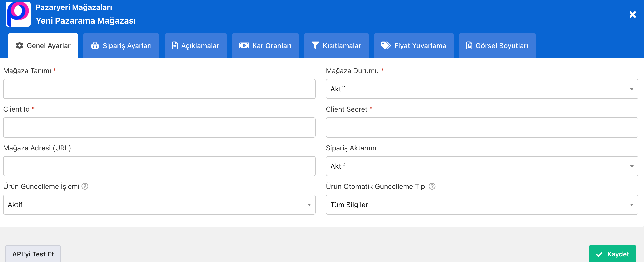Click into the Client Secret field
The image size is (644, 262).
point(482,127)
